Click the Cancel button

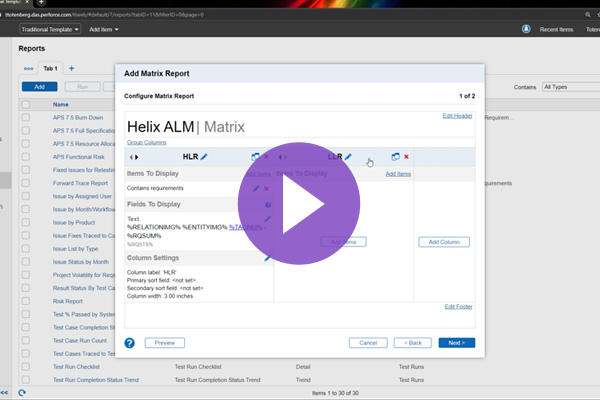click(368, 343)
